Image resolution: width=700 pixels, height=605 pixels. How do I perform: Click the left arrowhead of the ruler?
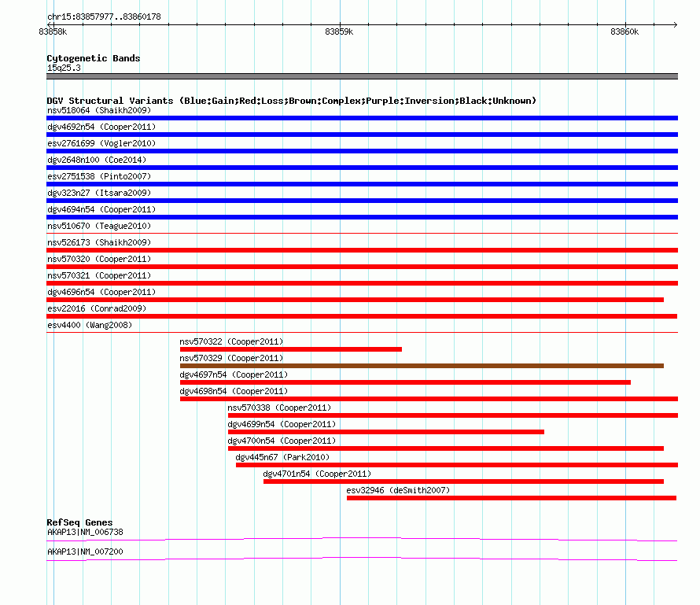50,25
